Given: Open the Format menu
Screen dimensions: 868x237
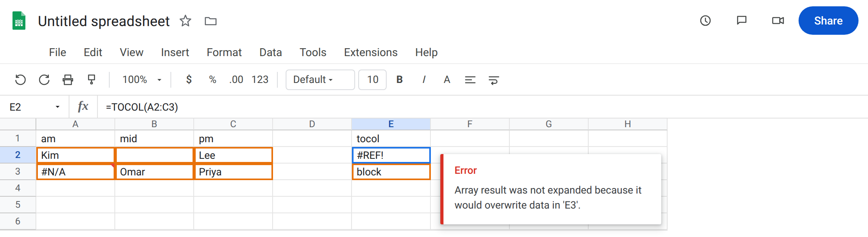Looking at the screenshot, I should tap(224, 53).
